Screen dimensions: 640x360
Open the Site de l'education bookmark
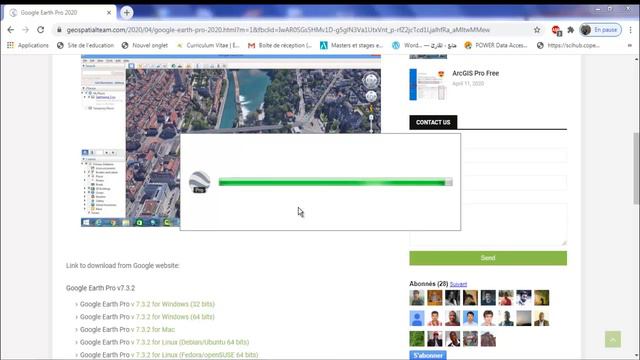click(x=85, y=45)
